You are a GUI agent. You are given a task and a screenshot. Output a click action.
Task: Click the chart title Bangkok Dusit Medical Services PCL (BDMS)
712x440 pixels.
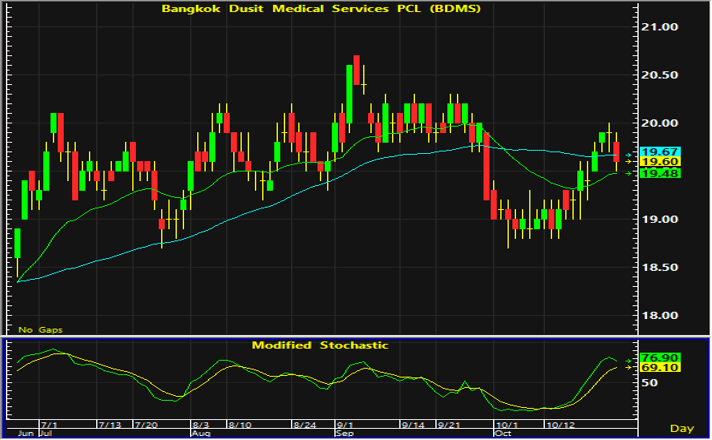(321, 9)
